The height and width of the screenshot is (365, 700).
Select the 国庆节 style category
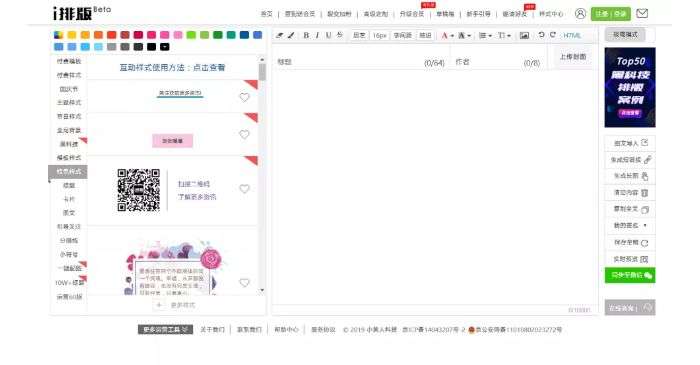click(x=69, y=89)
